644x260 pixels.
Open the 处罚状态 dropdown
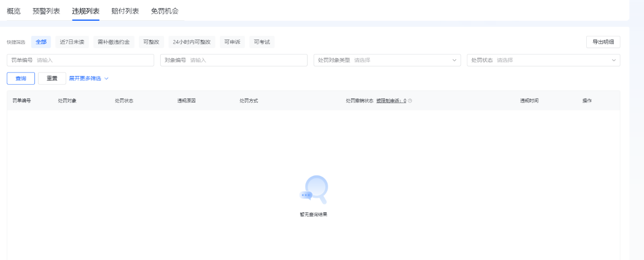[543, 60]
